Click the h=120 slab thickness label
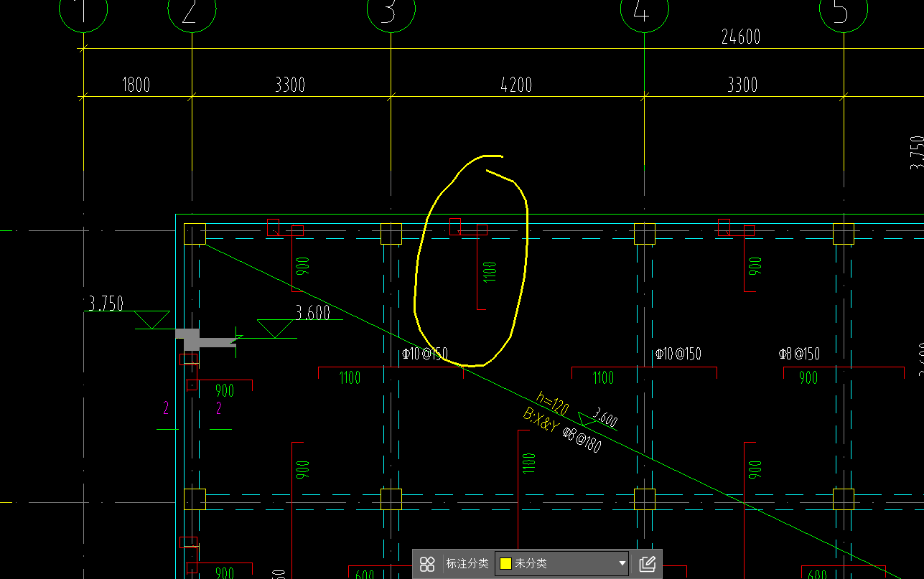 click(552, 405)
